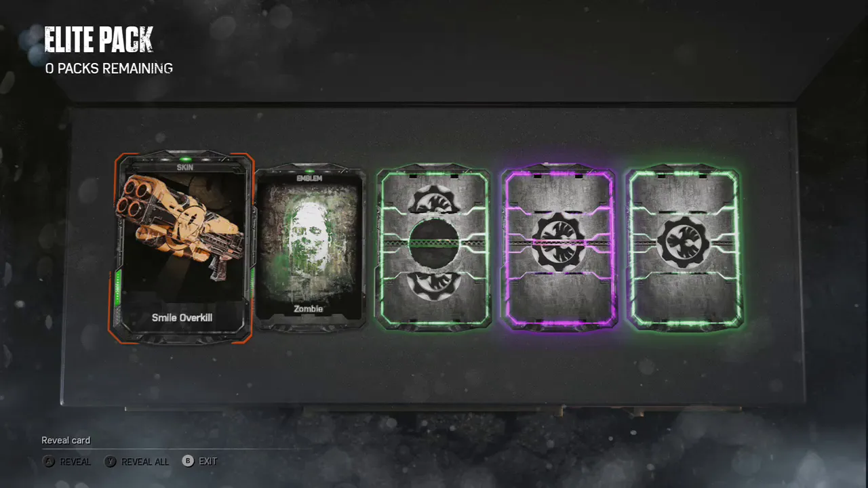Click the Y button icon
Image resolution: width=868 pixels, height=488 pixels.
point(110,462)
